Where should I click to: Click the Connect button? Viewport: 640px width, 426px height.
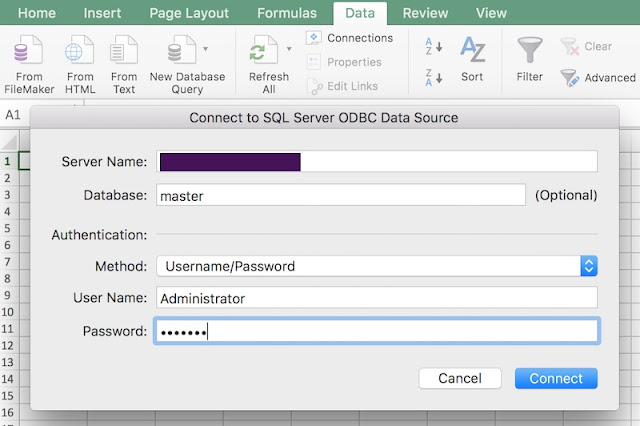556,378
